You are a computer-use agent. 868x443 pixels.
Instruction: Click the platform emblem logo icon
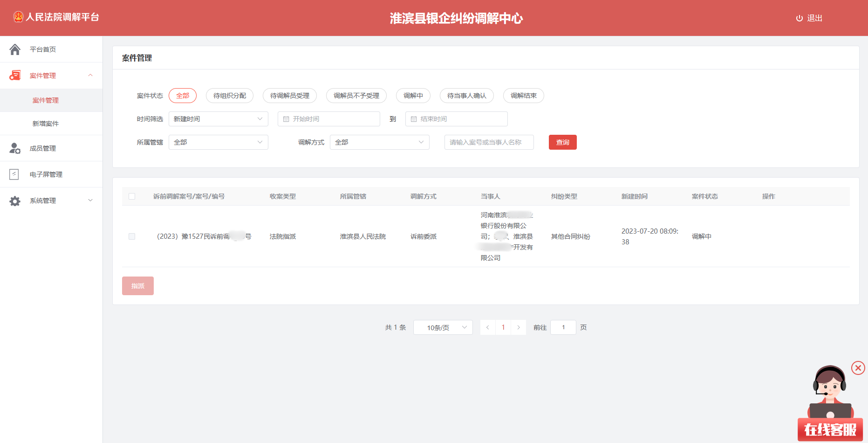click(x=18, y=17)
